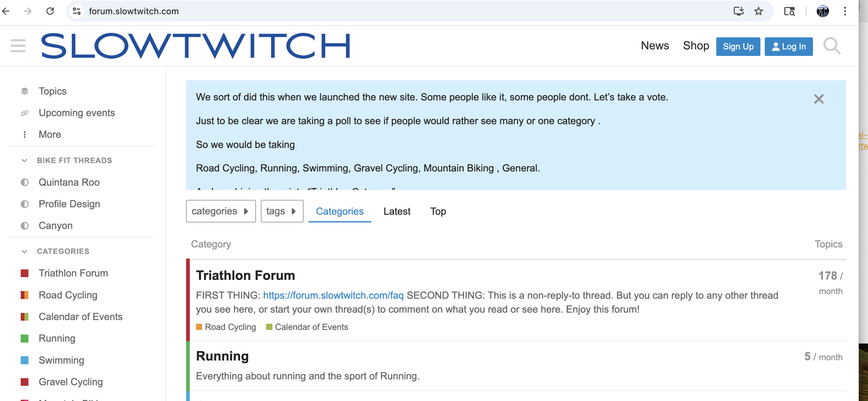
Task: Bookmark page with star icon
Action: click(758, 11)
